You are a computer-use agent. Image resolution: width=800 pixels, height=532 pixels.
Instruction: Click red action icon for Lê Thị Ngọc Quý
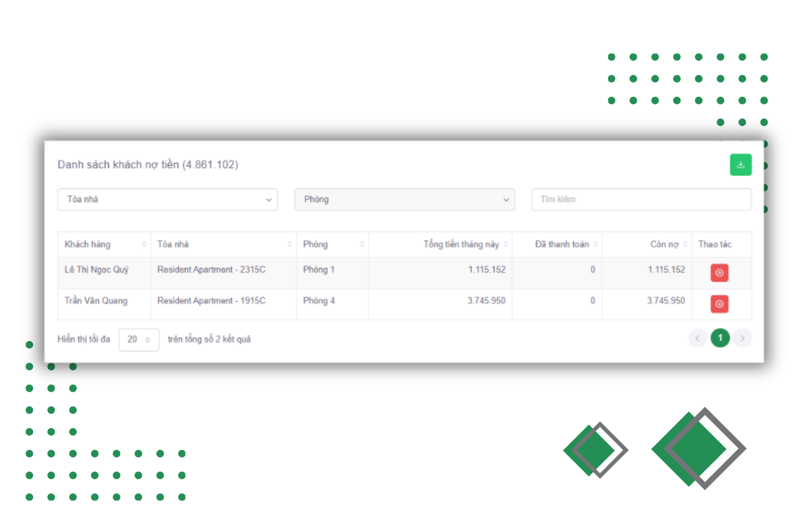point(719,273)
